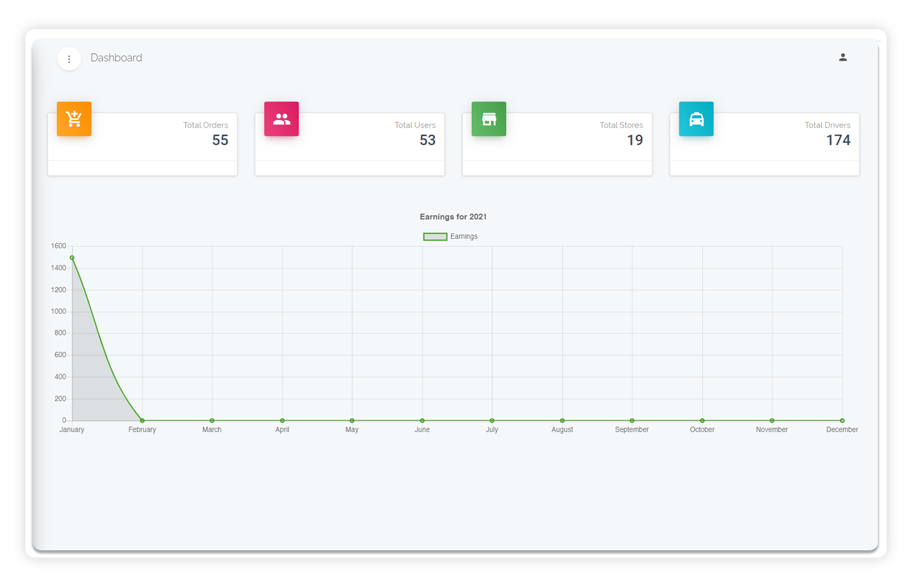This screenshot has width=917, height=588.
Task: Click the Total Stores label
Action: pyautogui.click(x=621, y=125)
